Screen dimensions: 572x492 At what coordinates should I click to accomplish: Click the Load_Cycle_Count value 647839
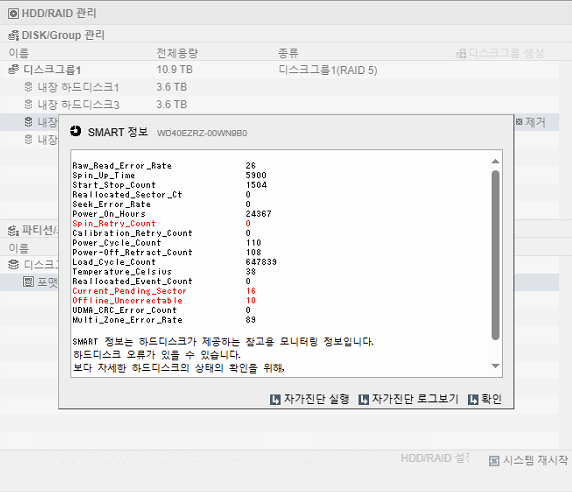[x=261, y=262]
